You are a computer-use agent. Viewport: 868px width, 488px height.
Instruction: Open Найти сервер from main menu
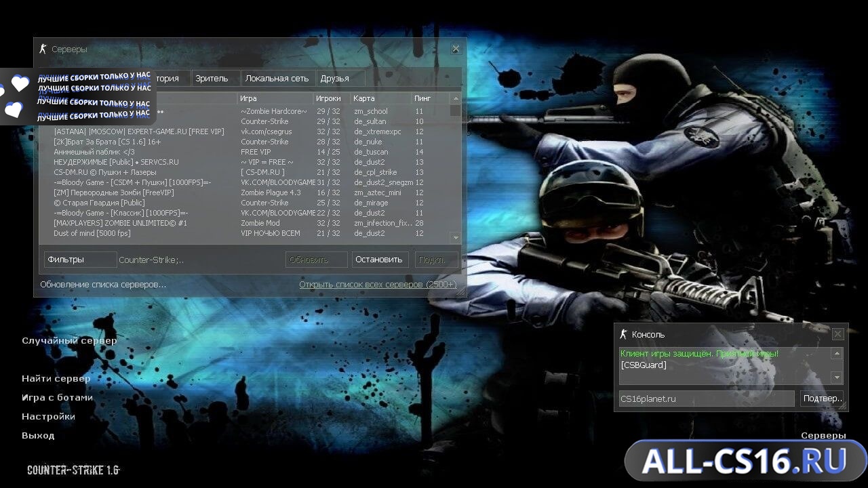point(56,378)
